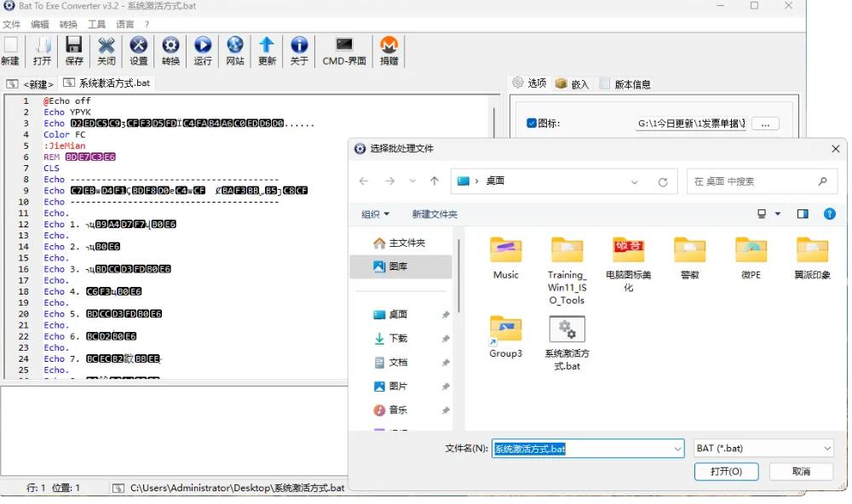Expand the file name combo box arrow
Screen dimensions: 852x504
(677, 449)
